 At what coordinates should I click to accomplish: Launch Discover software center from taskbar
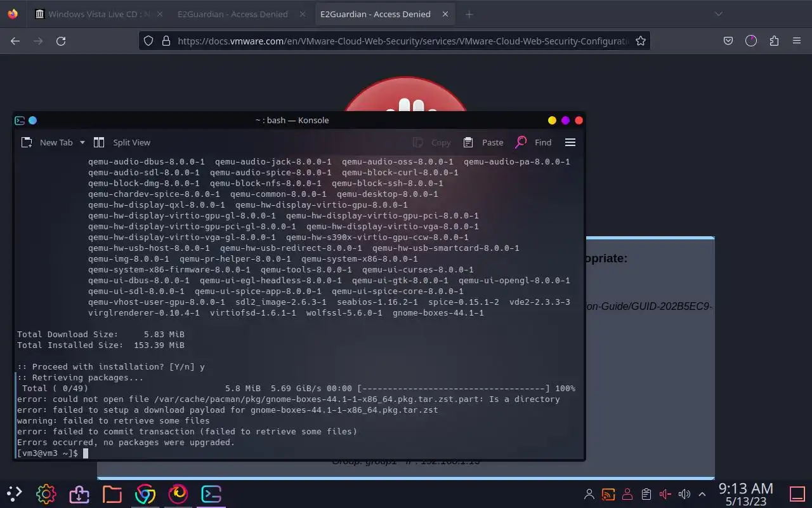[x=79, y=493]
